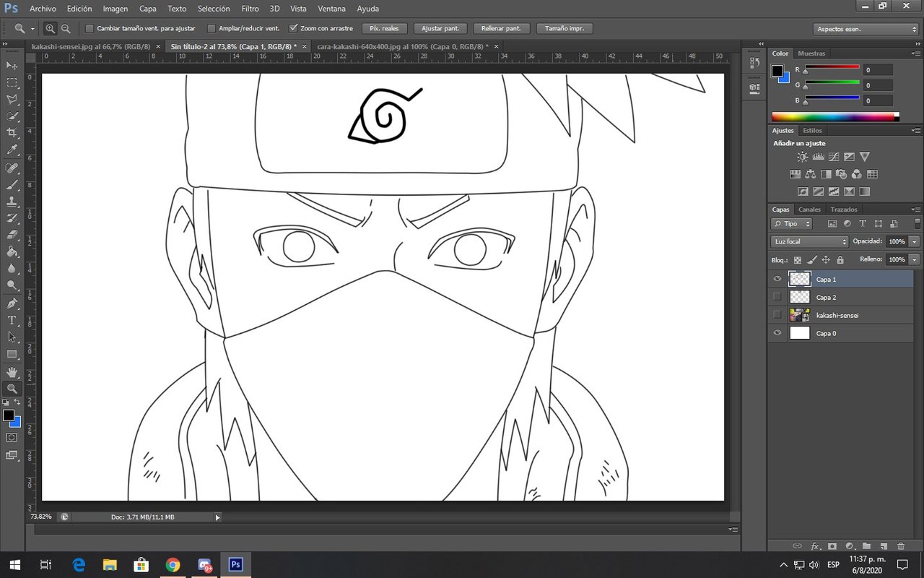Select the Rectangular Marquee tool
The width and height of the screenshot is (924, 578).
12,83
